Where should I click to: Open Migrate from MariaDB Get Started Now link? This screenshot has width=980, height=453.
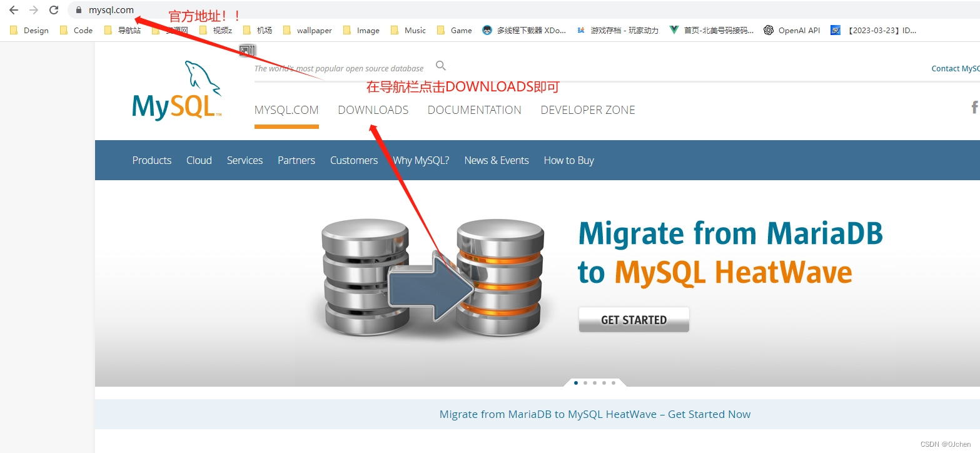pyautogui.click(x=595, y=414)
